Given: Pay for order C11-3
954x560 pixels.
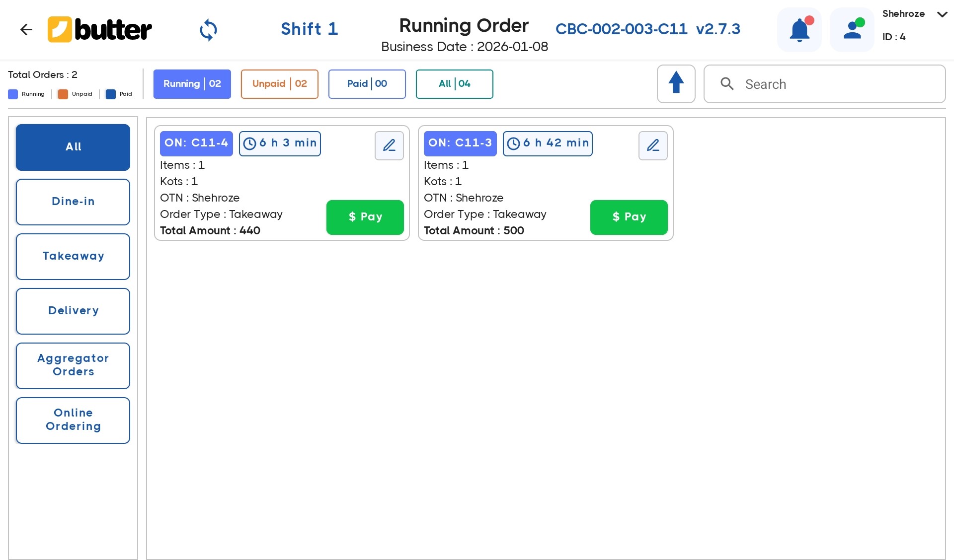Looking at the screenshot, I should click(629, 217).
